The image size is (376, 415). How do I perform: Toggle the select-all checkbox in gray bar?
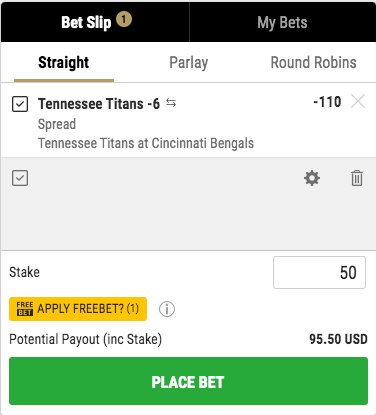20,178
